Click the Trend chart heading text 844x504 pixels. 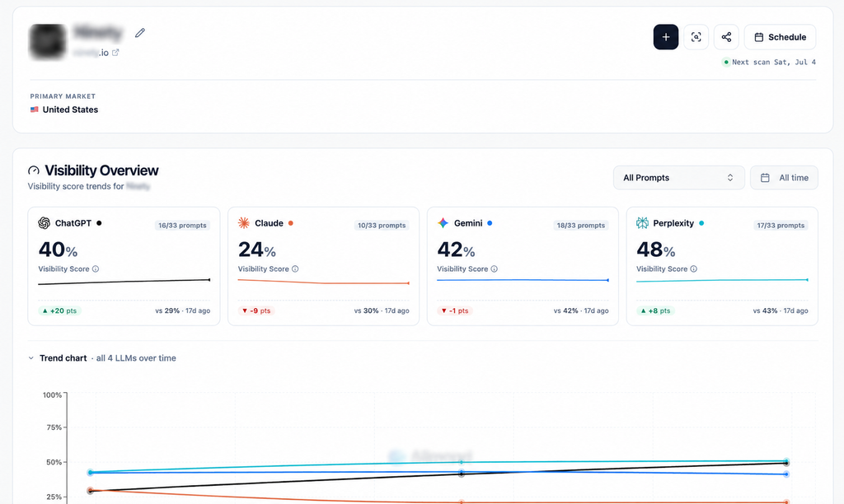point(63,358)
